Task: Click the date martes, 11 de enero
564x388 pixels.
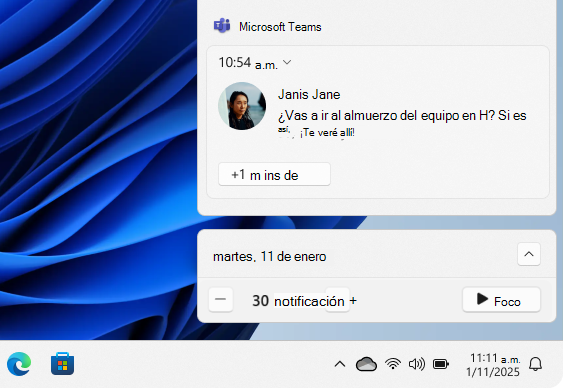Action: tap(269, 256)
